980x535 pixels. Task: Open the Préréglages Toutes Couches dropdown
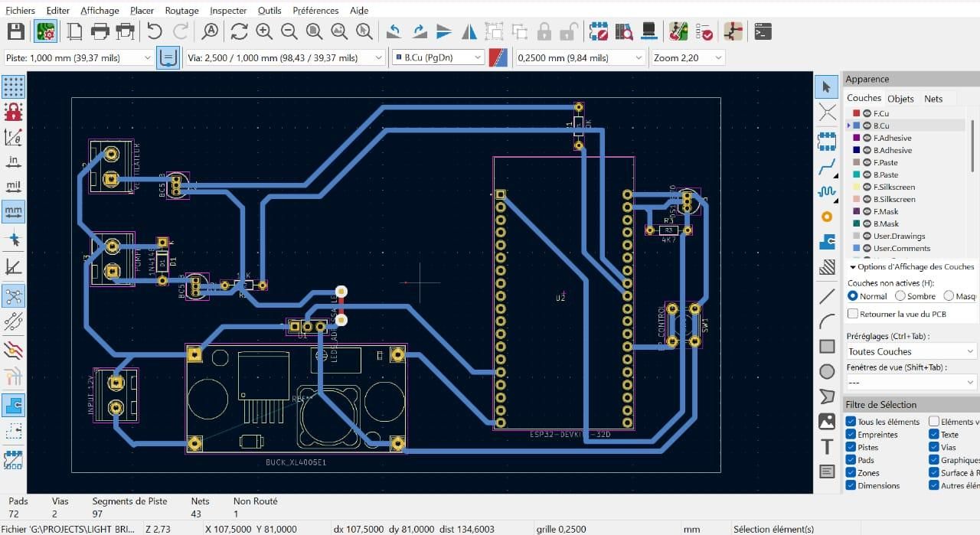click(x=911, y=351)
